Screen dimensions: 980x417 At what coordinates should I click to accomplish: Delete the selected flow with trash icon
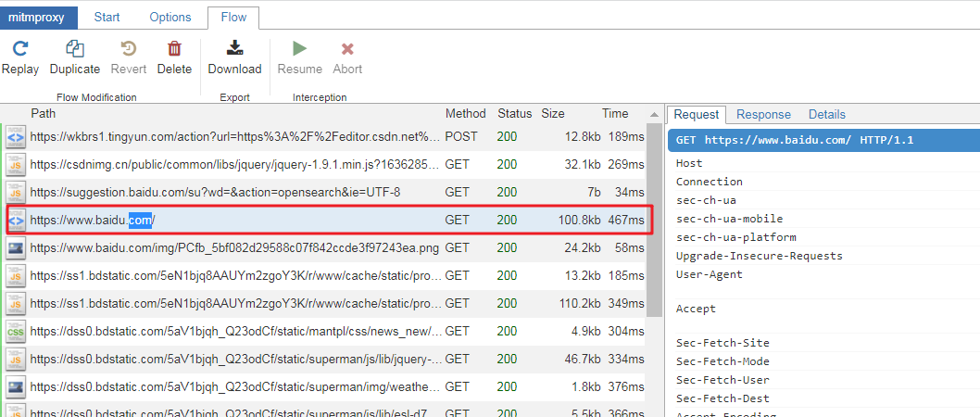tap(174, 48)
